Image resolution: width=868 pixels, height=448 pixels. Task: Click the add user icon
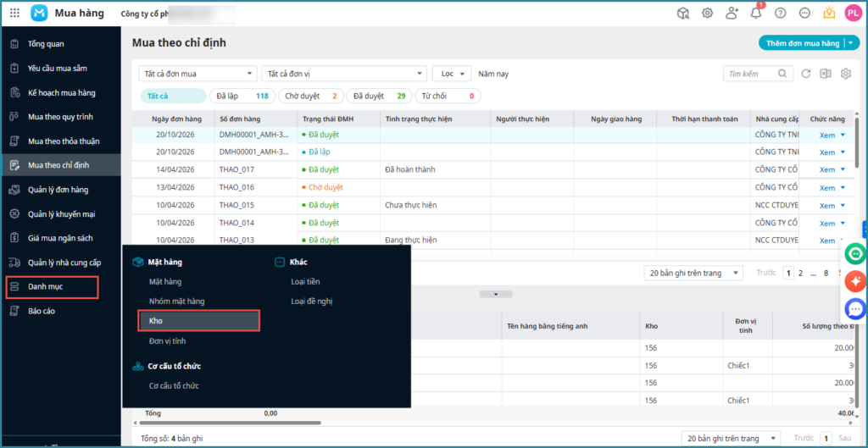(x=732, y=13)
